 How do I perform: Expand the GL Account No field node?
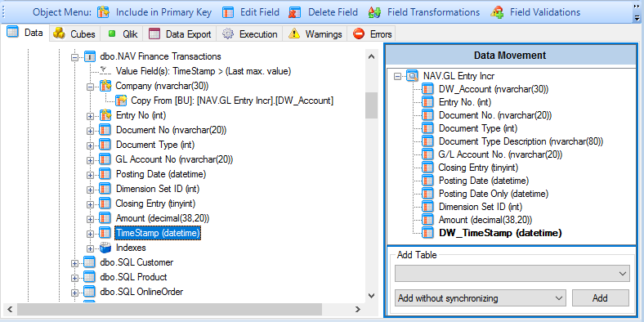(90, 160)
